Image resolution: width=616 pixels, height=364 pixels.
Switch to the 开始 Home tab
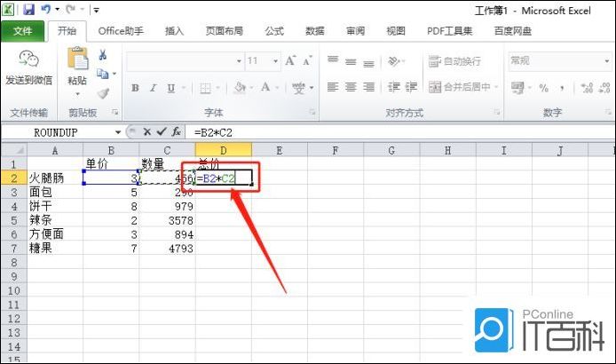point(67,31)
